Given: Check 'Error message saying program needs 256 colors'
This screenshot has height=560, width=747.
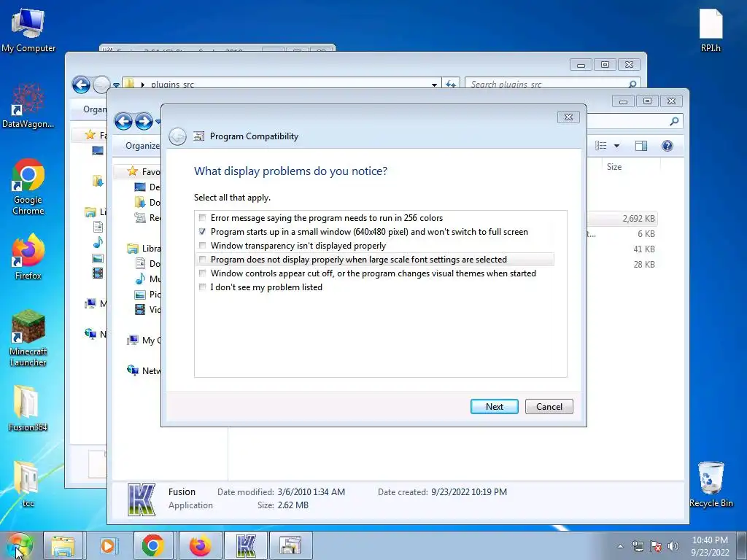Looking at the screenshot, I should coord(203,217).
